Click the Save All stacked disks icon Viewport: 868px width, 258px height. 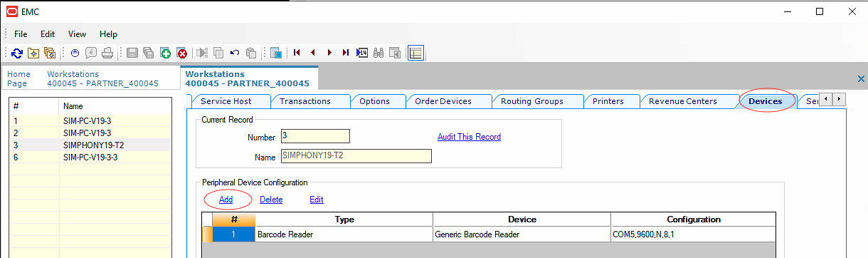[x=149, y=53]
